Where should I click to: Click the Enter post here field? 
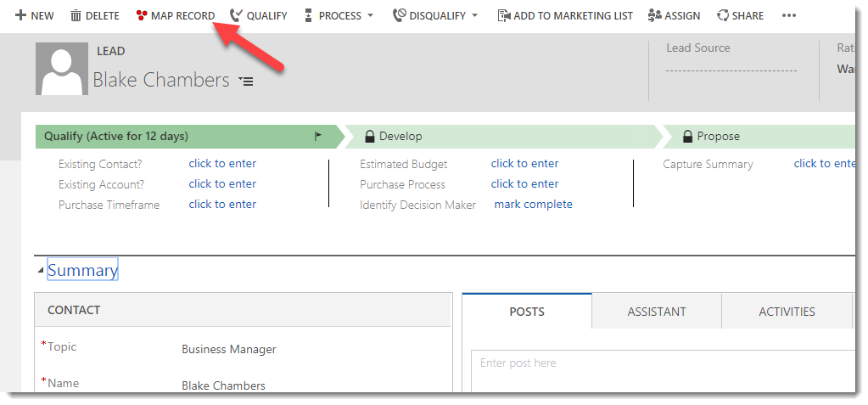pos(662,363)
